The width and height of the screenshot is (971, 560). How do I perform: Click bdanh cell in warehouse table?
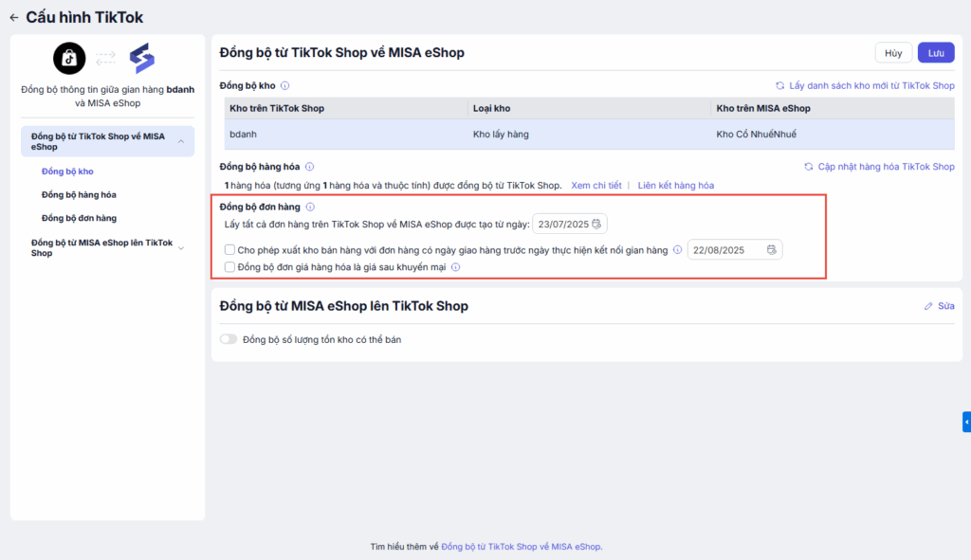tap(345, 135)
